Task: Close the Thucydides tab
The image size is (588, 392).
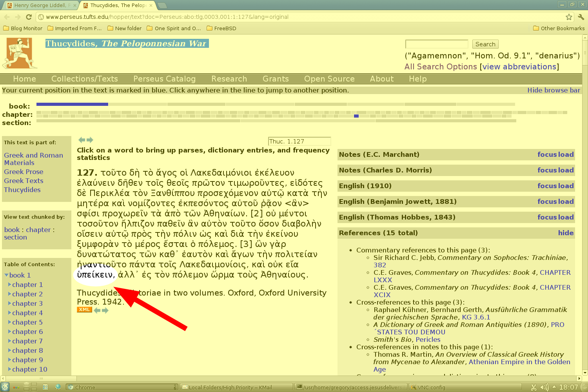Action: pyautogui.click(x=151, y=5)
